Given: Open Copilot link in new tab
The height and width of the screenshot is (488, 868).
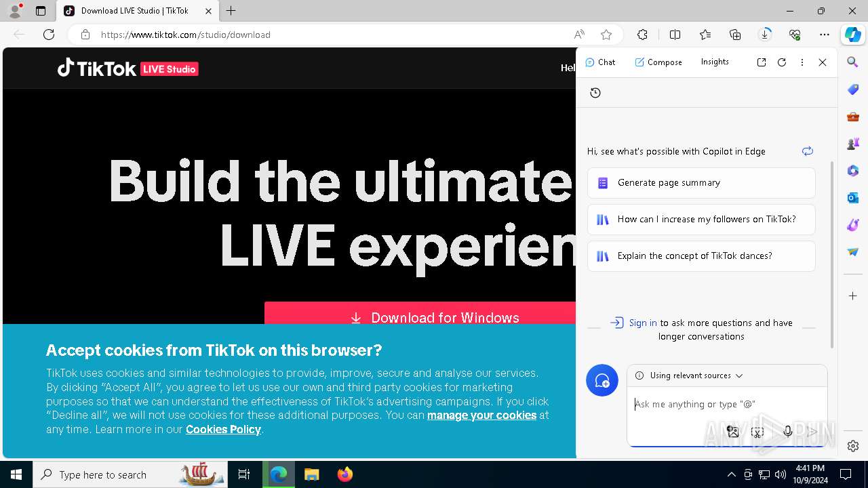Looking at the screenshot, I should [762, 62].
